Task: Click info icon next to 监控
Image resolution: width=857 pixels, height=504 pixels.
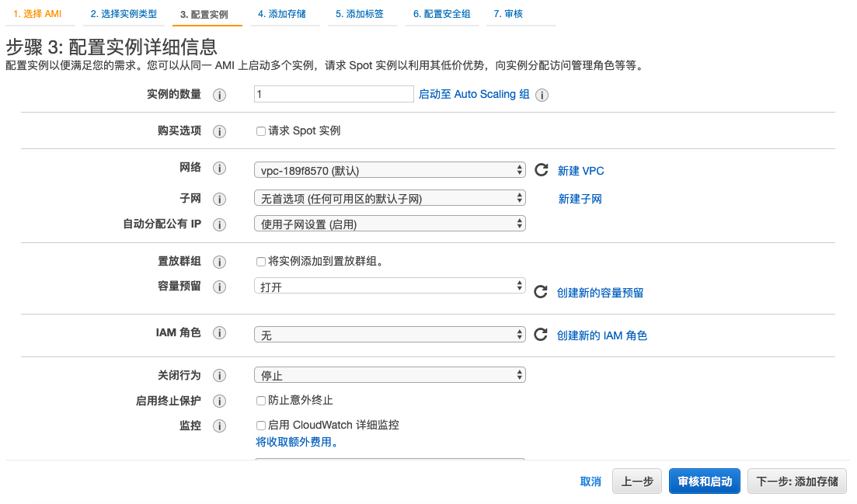Action: 219,426
